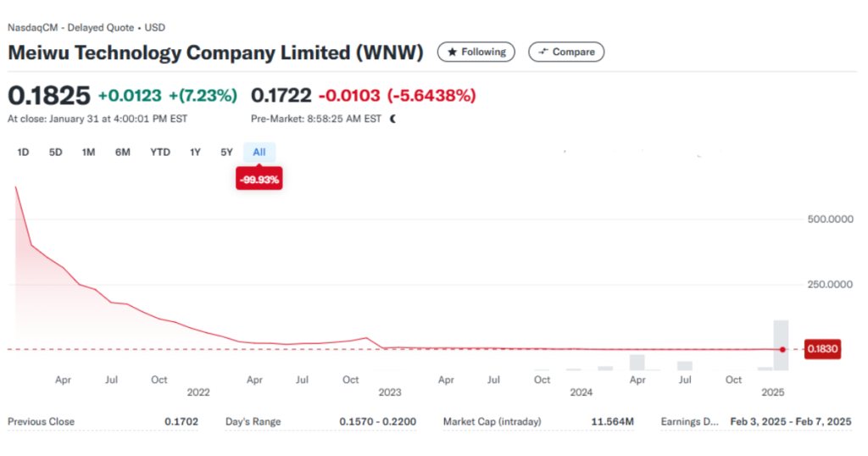Choose the 1Y range tab
Viewport: 868px width, 456px height.
tap(195, 153)
